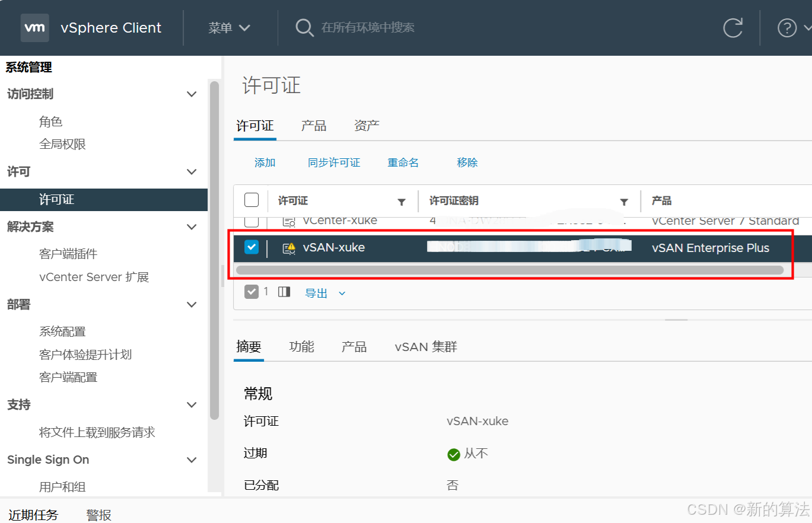Collapse the 部署 section
This screenshot has width=812, height=523.
192,305
